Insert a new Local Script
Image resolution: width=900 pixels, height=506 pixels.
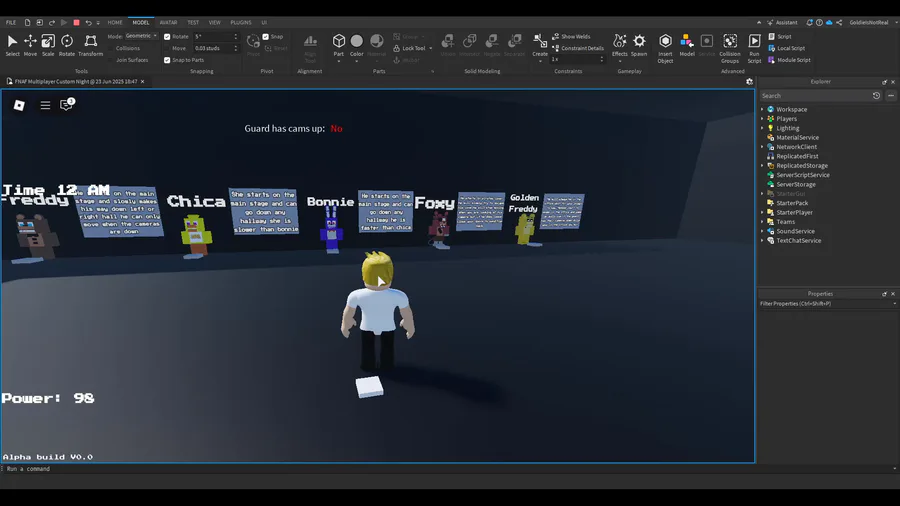[x=786, y=48]
